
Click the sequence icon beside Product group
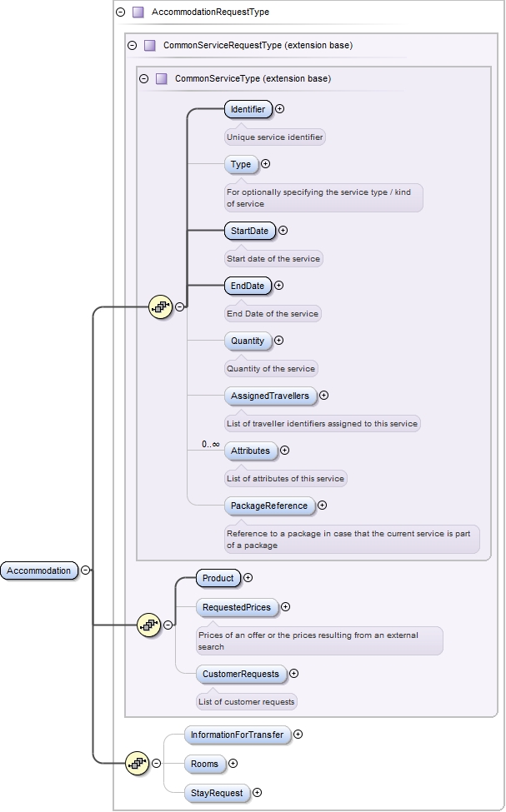[x=148, y=624]
